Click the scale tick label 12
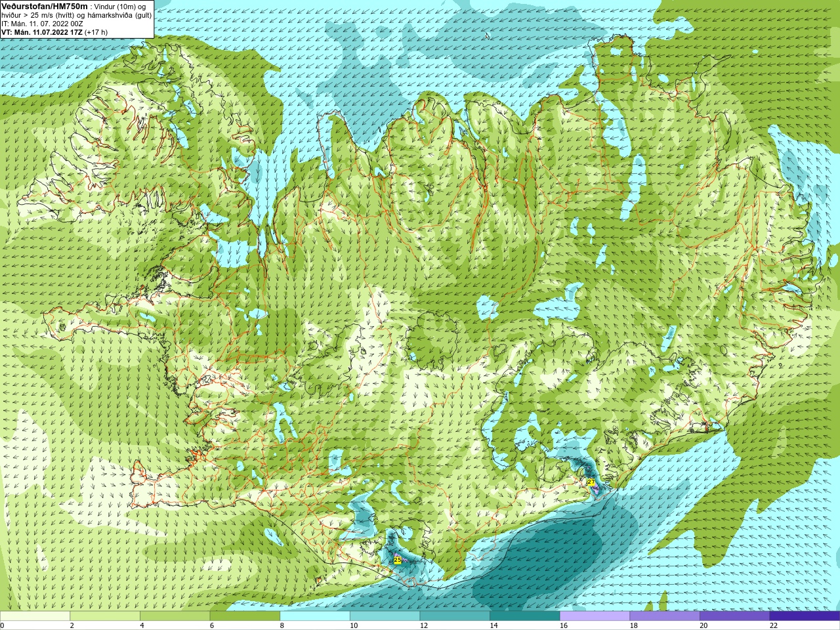 [x=424, y=625]
